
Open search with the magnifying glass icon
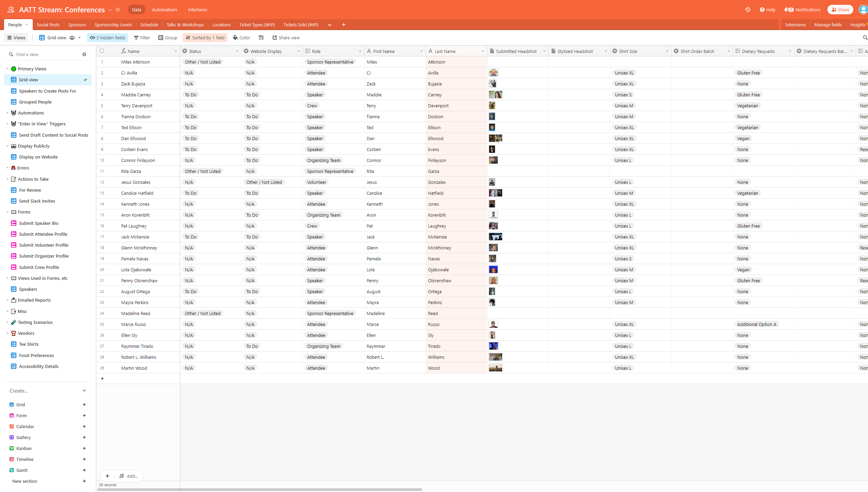(864, 38)
